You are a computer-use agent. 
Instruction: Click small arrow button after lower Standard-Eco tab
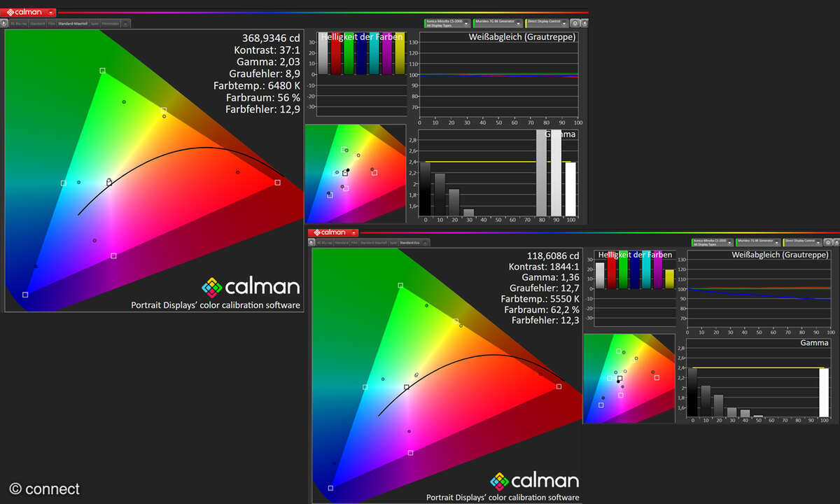(x=426, y=243)
